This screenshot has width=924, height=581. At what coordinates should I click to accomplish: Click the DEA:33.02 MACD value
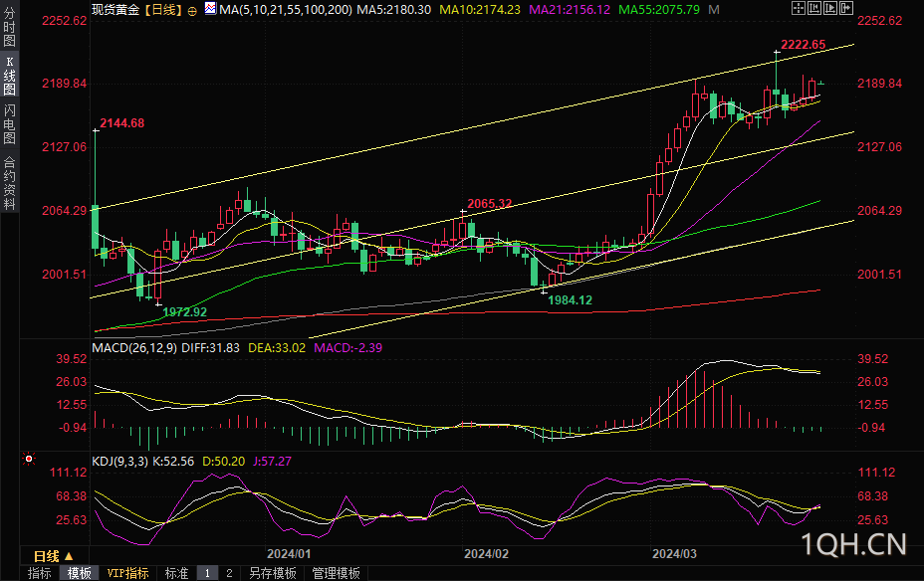[277, 348]
